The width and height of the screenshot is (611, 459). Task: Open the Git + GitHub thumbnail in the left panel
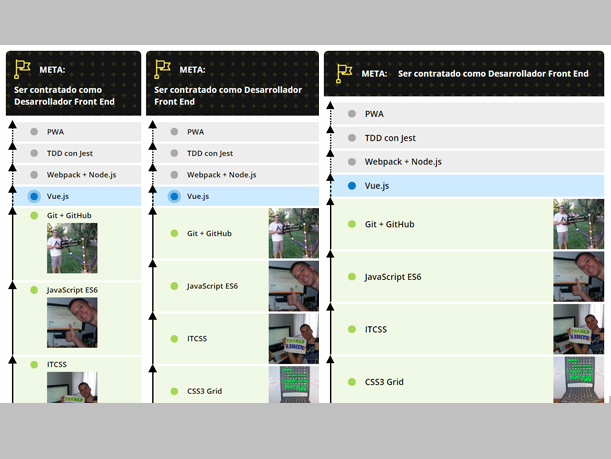pos(72,248)
